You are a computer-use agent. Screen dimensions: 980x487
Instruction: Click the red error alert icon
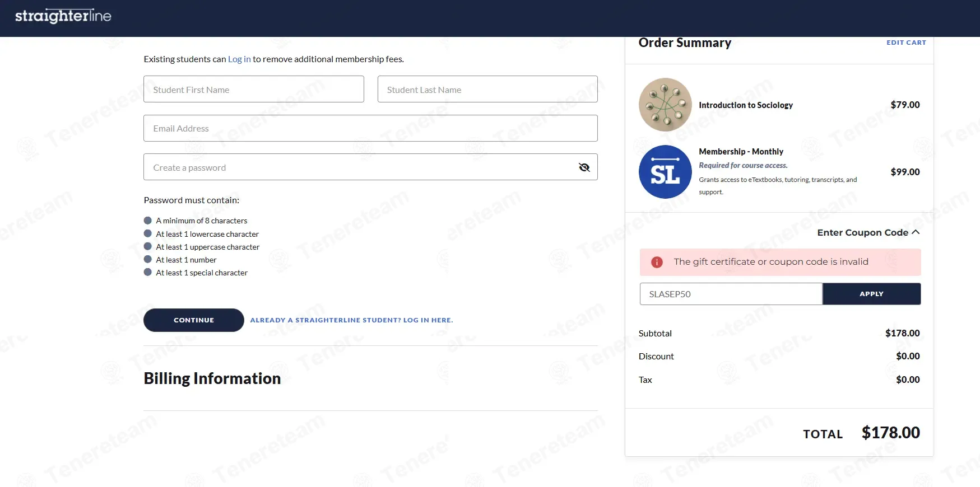point(657,262)
